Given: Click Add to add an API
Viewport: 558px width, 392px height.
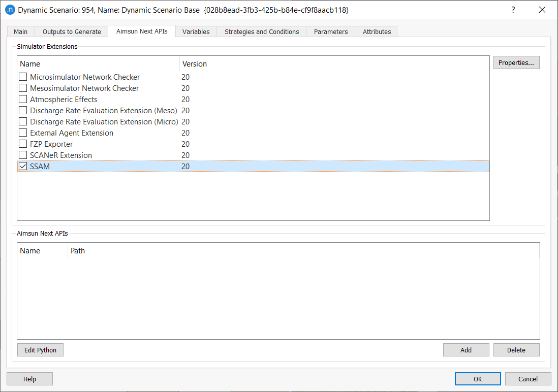Looking at the screenshot, I should 466,350.
